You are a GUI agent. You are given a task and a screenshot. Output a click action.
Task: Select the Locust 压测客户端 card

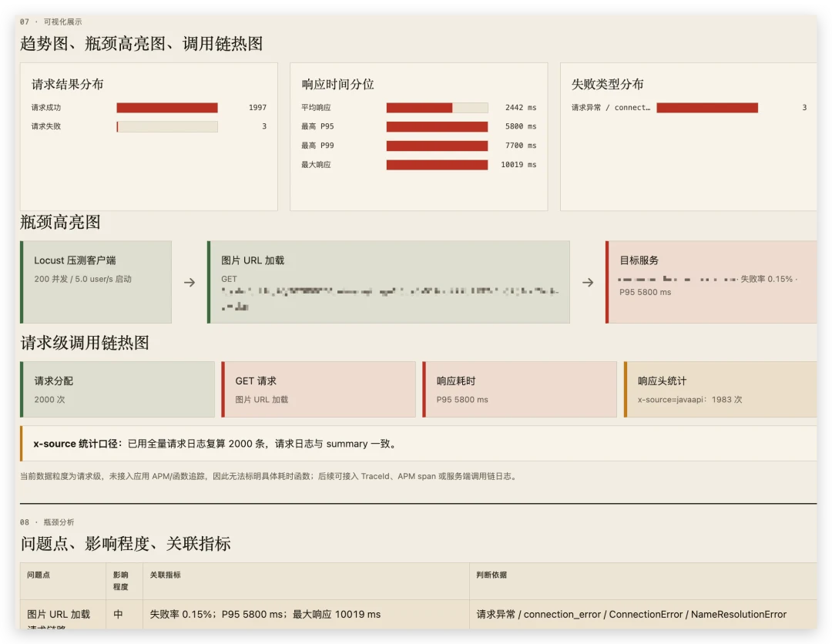[x=96, y=282]
